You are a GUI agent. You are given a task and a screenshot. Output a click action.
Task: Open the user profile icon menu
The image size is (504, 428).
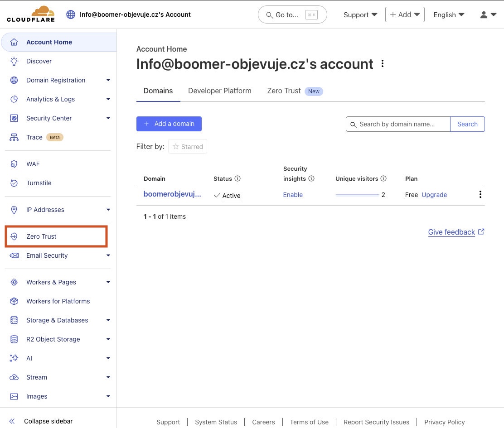[x=488, y=14]
